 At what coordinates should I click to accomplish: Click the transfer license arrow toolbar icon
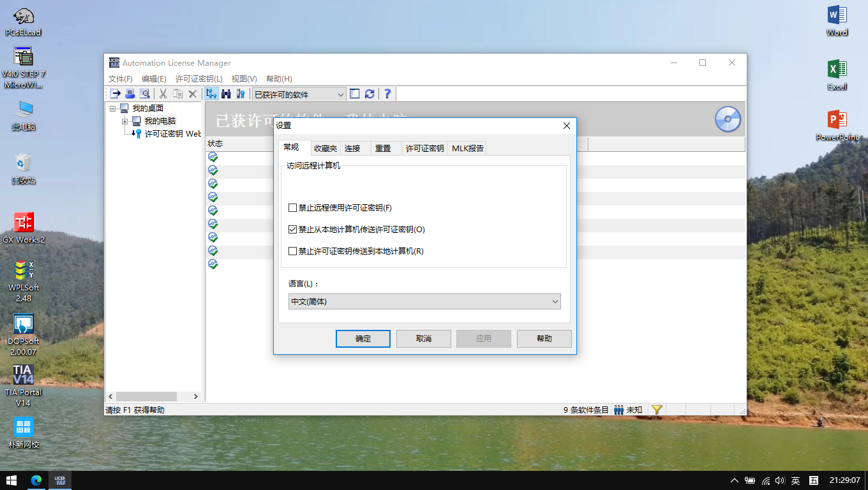pyautogui.click(x=116, y=94)
